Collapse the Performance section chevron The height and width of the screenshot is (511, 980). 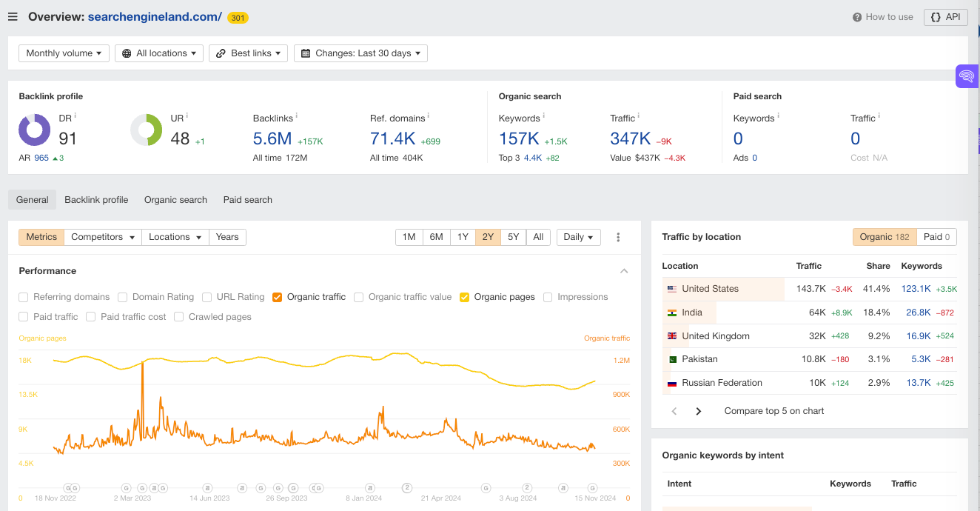pos(624,271)
